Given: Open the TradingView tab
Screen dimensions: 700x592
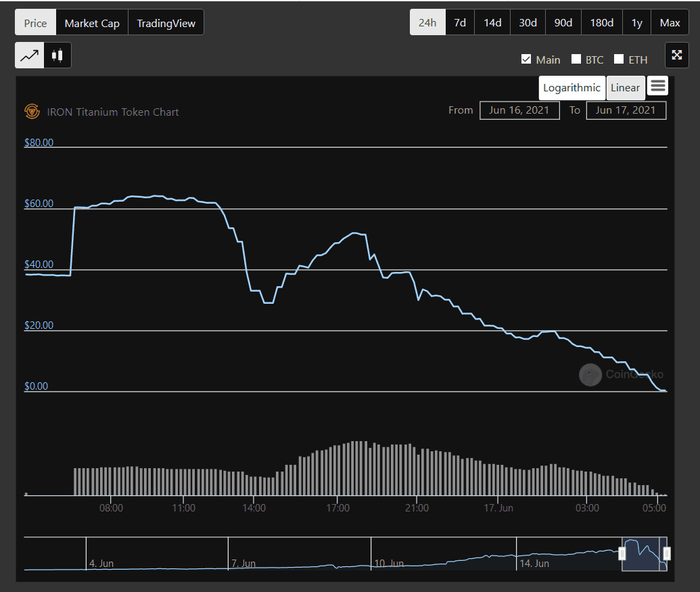Looking at the screenshot, I should [166, 23].
